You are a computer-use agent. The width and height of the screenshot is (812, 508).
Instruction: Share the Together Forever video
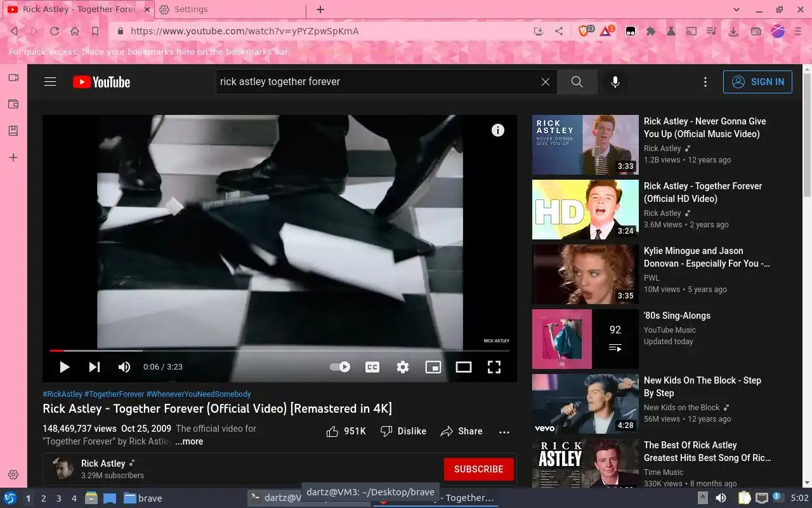(x=462, y=431)
